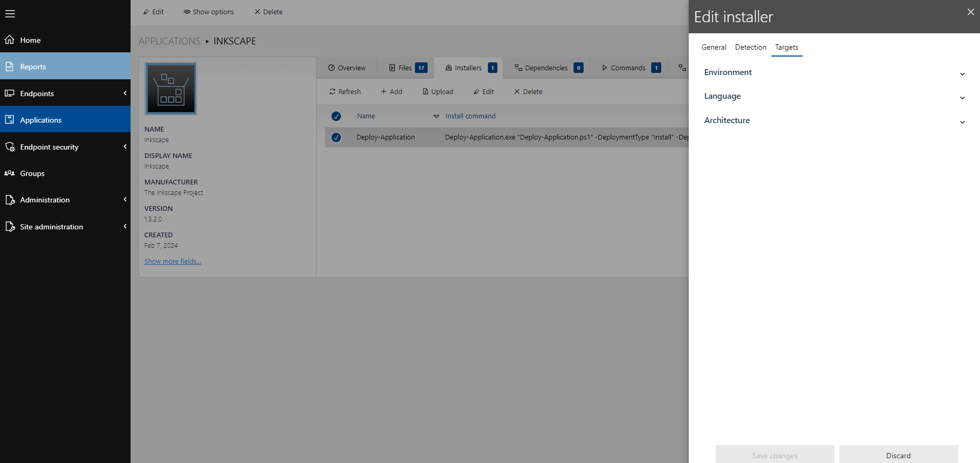Click the Add plus icon
This screenshot has width=980, height=463.
coord(384,91)
